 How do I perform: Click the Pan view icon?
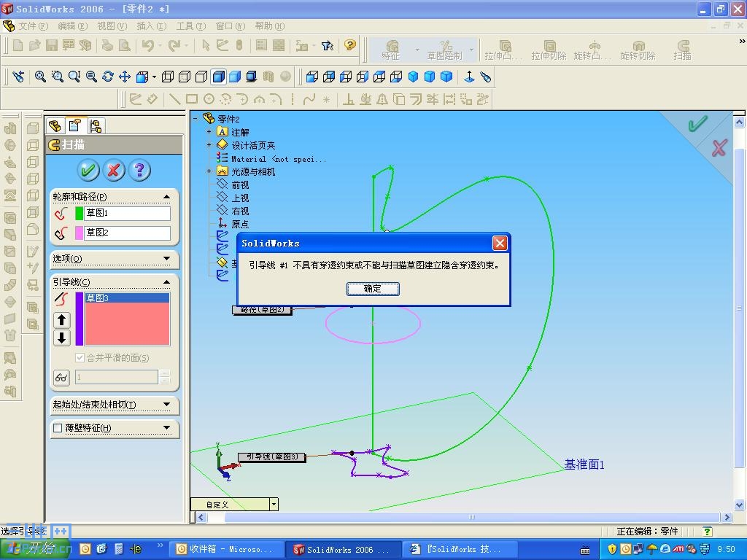point(125,77)
